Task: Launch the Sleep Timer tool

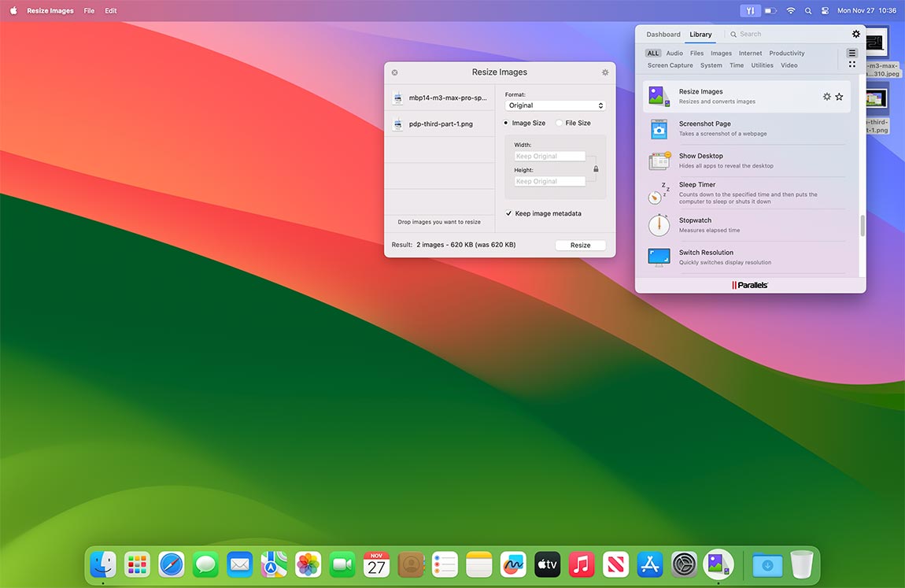Action: (659, 193)
